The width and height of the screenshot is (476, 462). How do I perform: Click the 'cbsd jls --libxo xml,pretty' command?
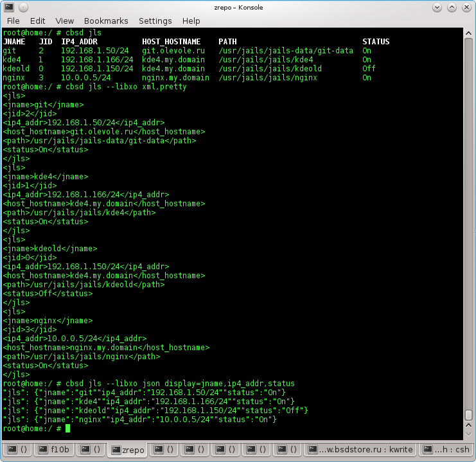[126, 87]
